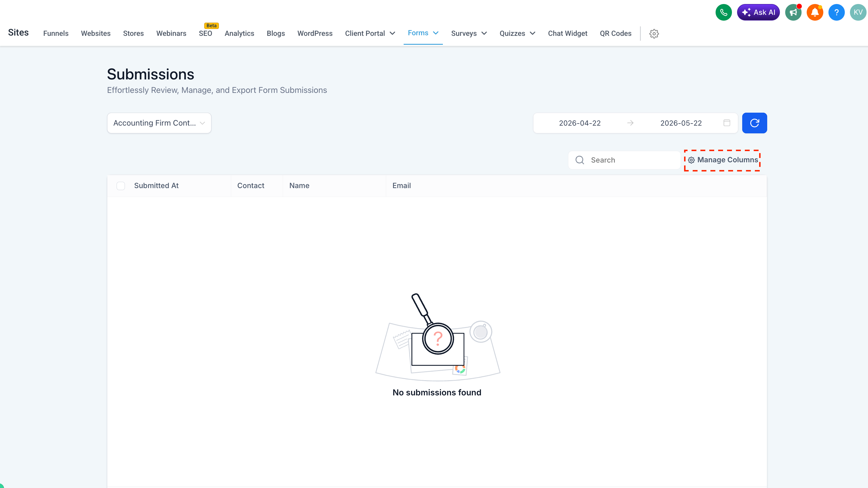This screenshot has height=488, width=868.
Task: Click Manage Columns
Action: 722,160
